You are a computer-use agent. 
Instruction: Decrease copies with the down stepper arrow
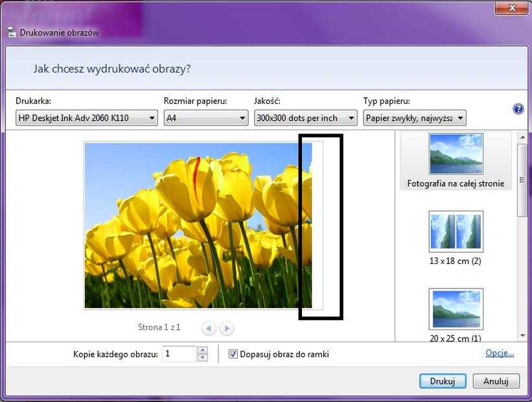tap(203, 358)
